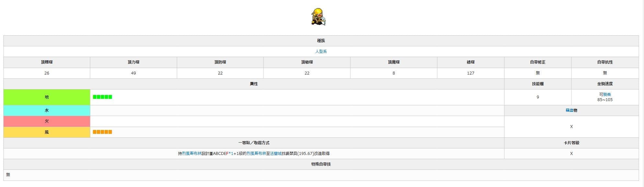Click the 特殊自帶技 section header

tap(321, 164)
